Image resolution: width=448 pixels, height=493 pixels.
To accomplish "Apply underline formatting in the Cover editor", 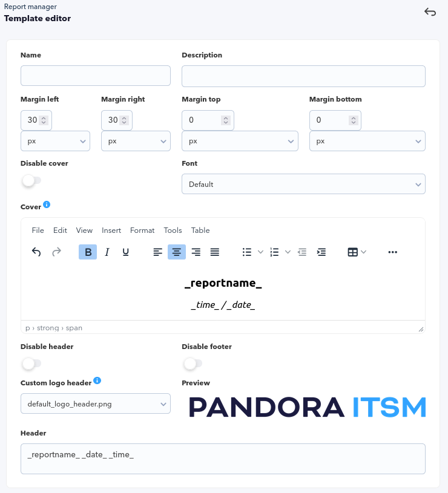I will point(125,252).
